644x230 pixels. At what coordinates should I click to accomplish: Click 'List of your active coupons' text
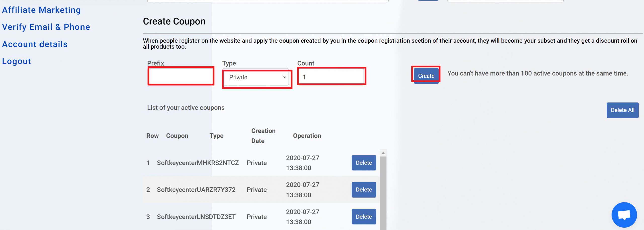[186, 108]
